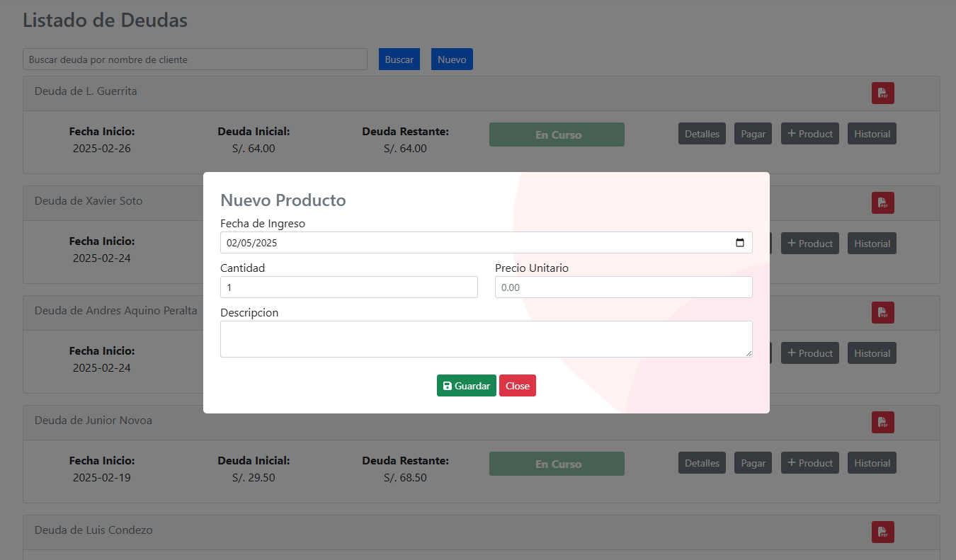
Task: Click the start date 2025-02-19
Action: click(x=102, y=478)
